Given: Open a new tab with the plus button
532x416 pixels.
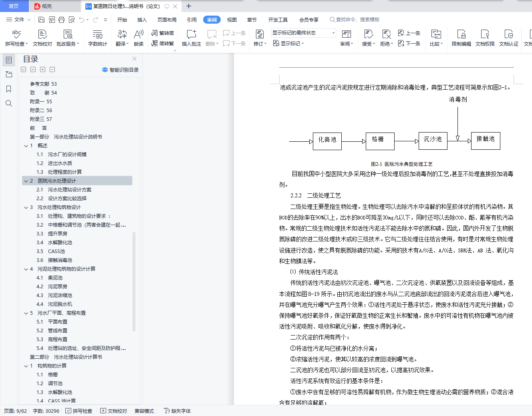Looking at the screenshot, I should tap(189, 6).
